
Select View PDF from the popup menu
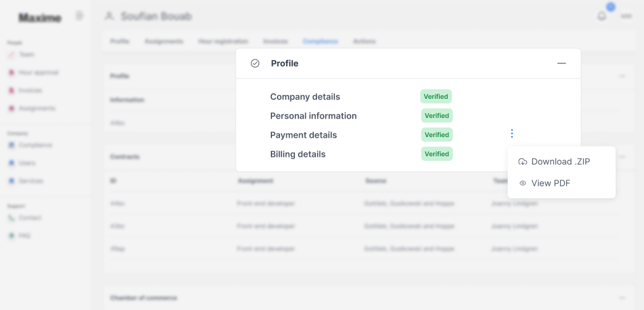pyautogui.click(x=550, y=183)
